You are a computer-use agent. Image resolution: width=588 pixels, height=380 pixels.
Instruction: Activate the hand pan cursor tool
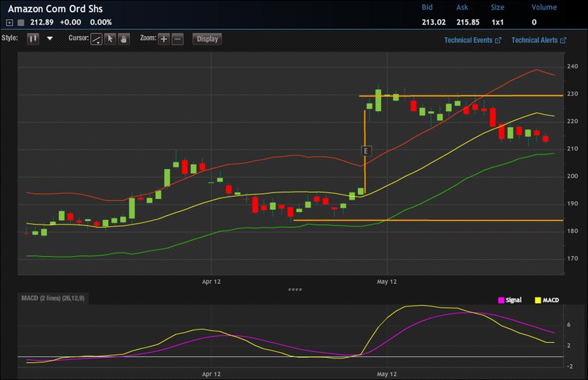[124, 39]
